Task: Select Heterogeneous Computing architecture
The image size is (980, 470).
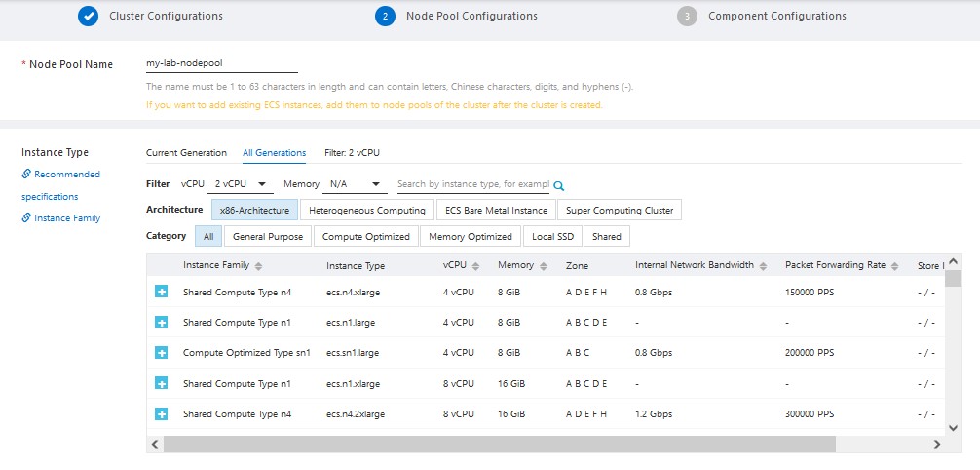Action: (x=366, y=210)
